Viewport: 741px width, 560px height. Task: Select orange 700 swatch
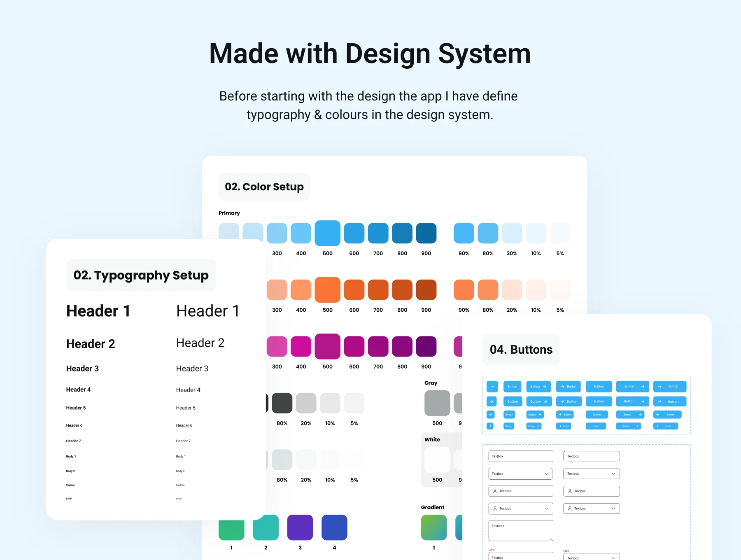378,290
